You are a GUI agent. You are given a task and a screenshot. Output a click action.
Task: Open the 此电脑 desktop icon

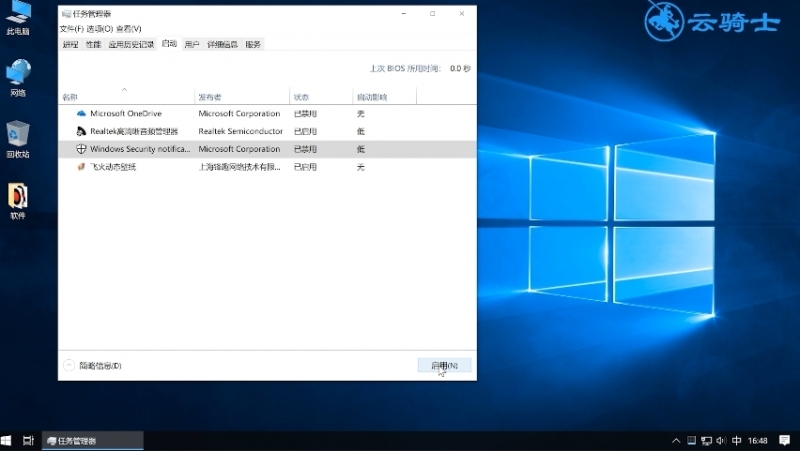(18, 17)
